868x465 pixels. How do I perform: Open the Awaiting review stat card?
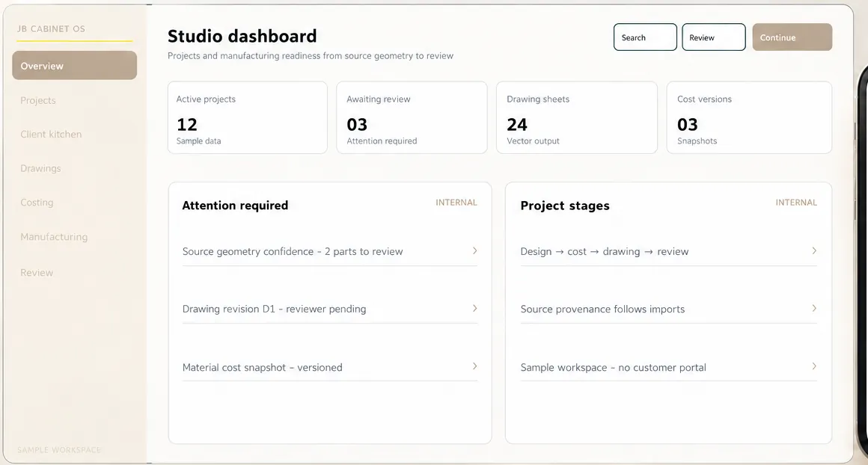[412, 118]
